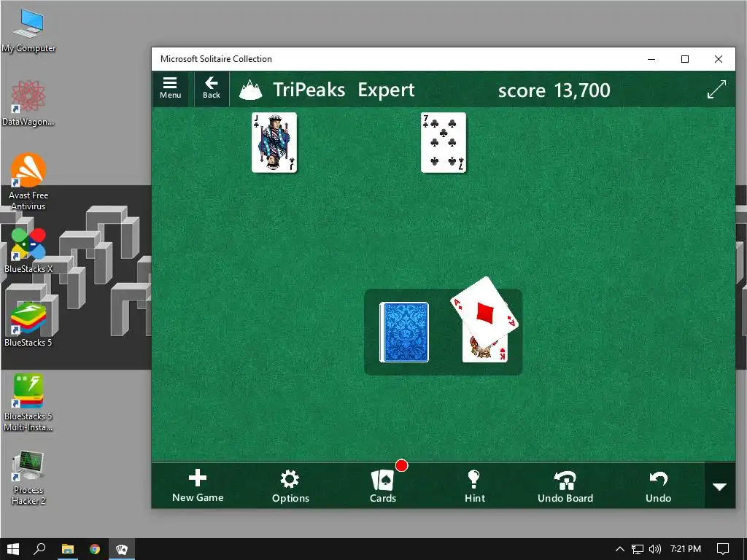This screenshot has height=560, width=747.
Task: Launch BlueStacks 5 desktop shortcut
Action: [x=28, y=324]
